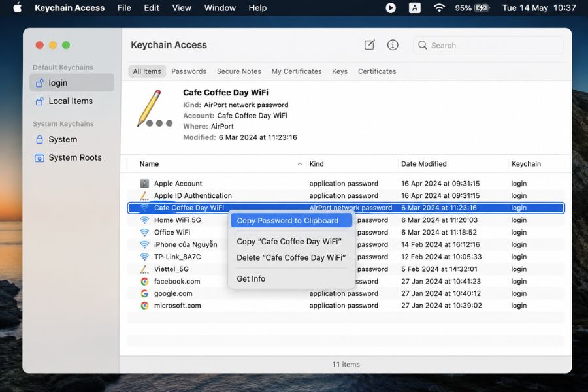This screenshot has width=588, height=392.
Task: Click Chrome icon beside microsoft.com
Action: tap(144, 306)
